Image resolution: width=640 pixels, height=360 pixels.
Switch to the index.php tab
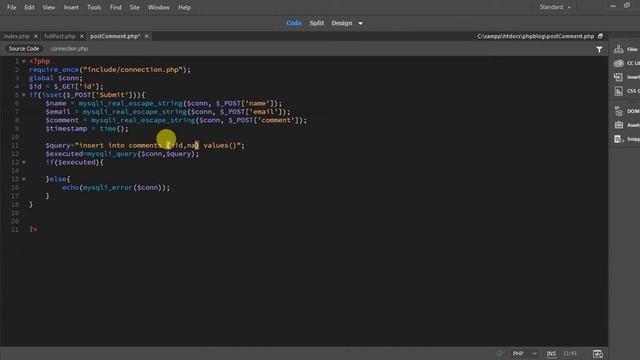point(17,36)
